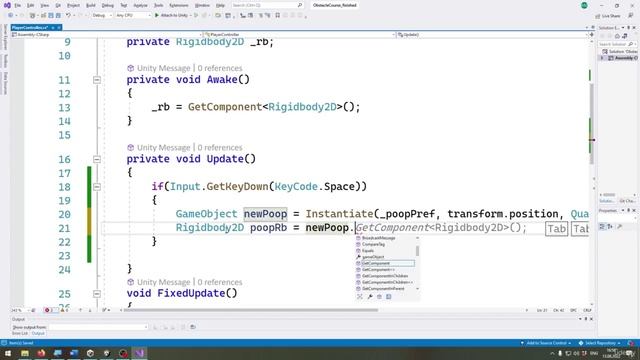
Task: Toggle the properties filter in IntelliSense
Action: tap(369, 297)
